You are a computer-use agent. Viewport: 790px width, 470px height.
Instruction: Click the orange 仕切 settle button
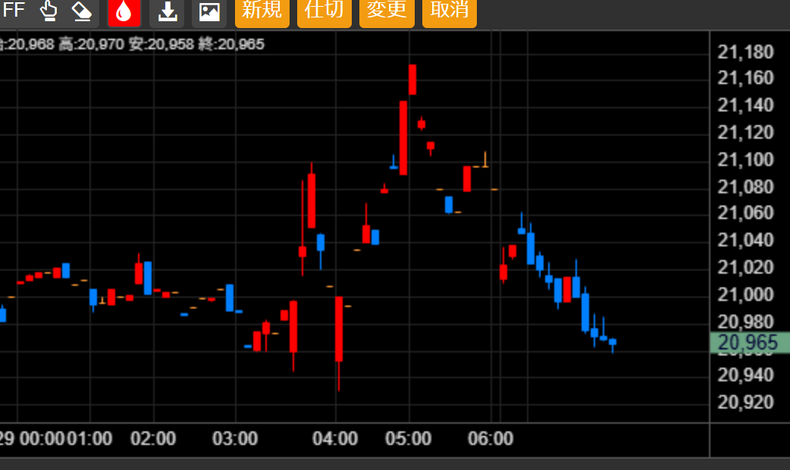pos(324,12)
